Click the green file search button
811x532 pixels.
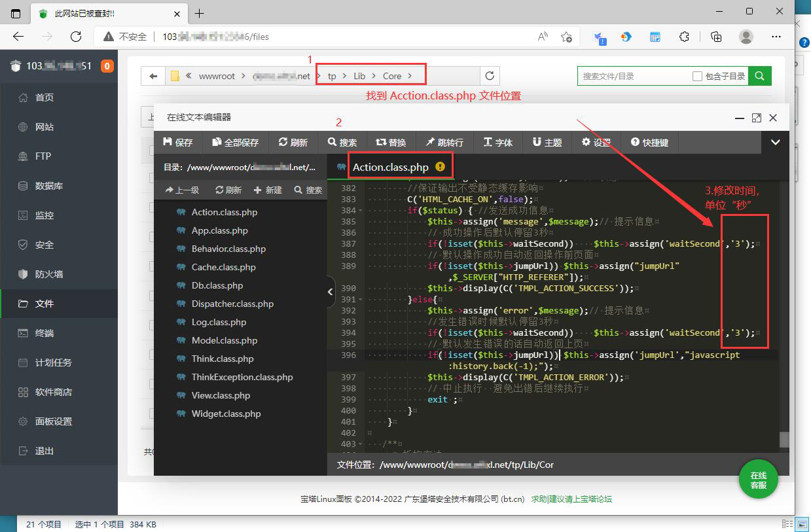tap(760, 76)
